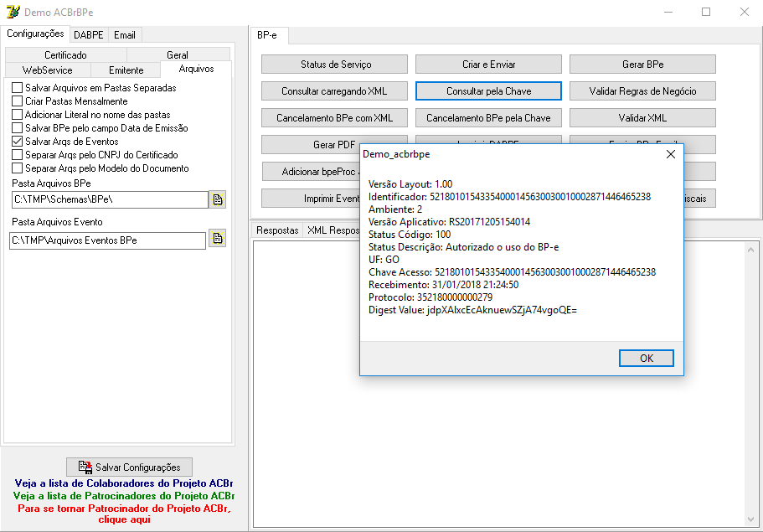Viewport: 763px width, 532px height.
Task: Maximize the Demo ACBrBPe window
Action: pos(706,12)
